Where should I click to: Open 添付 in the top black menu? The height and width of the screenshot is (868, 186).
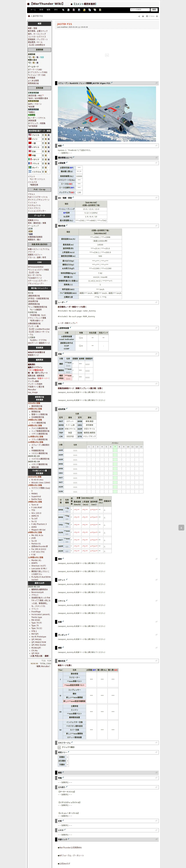[x=56, y=10]
